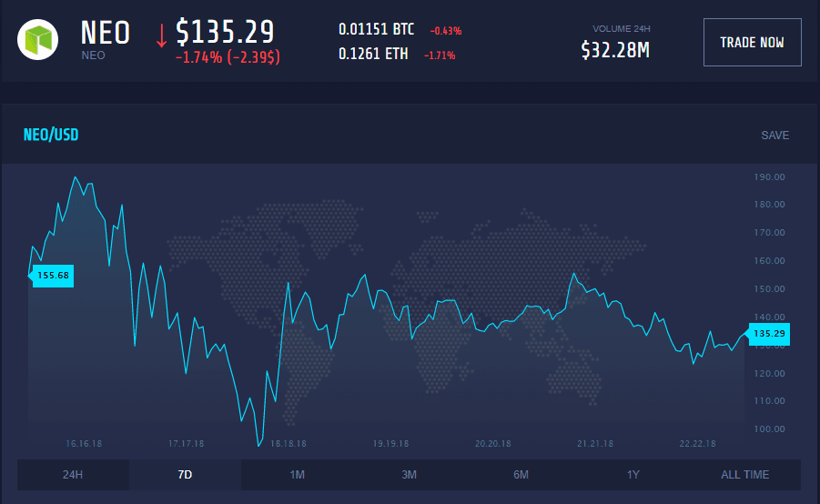Click the large NEO coin name
Image resolution: width=820 pixels, height=504 pixels.
point(105,33)
